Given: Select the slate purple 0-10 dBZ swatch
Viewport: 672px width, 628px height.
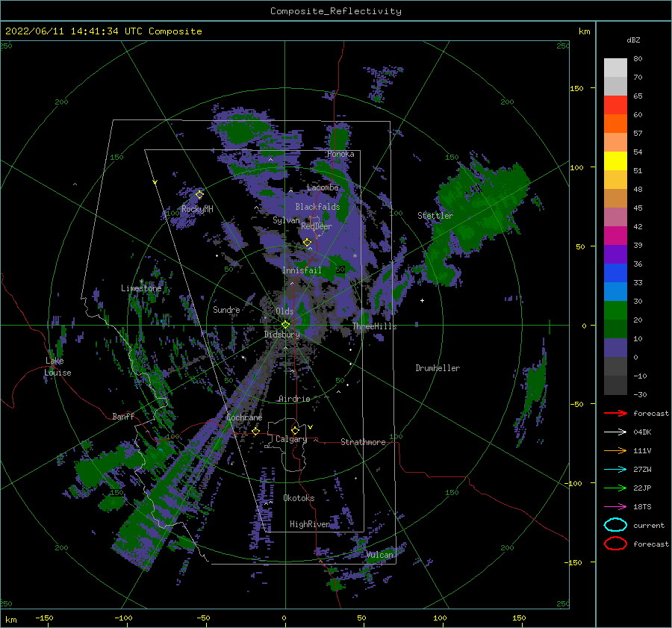Looking at the screenshot, I should click(615, 348).
